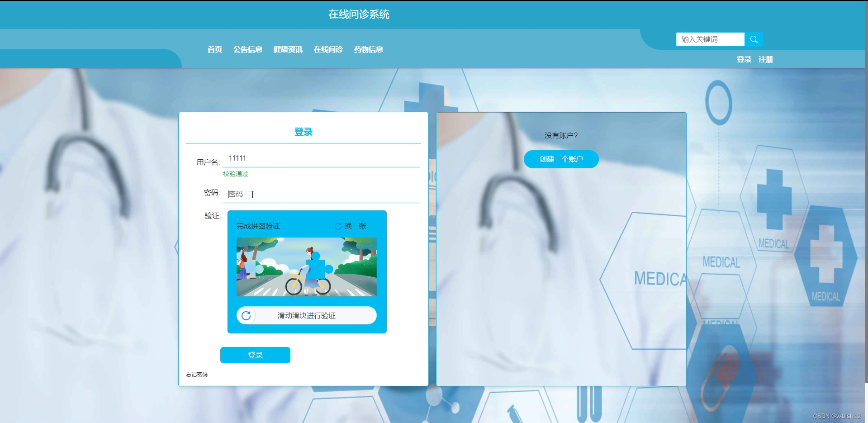Click the 在线问诊系统 site title

pyautogui.click(x=359, y=14)
